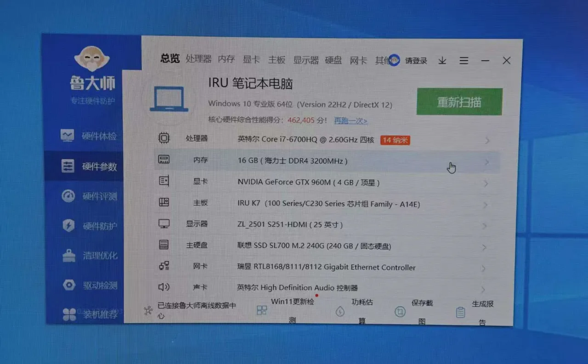Viewport: 588px width, 364px height.
Task: Select the 硬件评测 benchmark sidebar icon
Action: pos(87,196)
